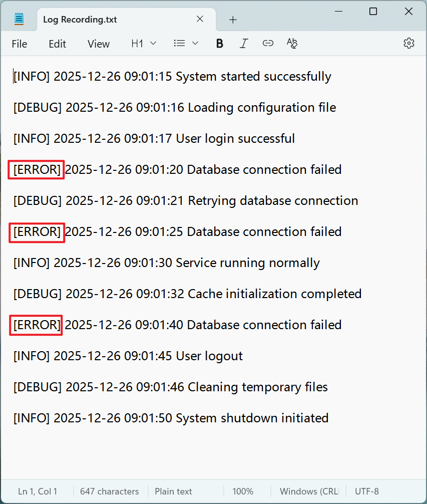Viewport: 427px width, 504px height.
Task: Open the View menu
Action: pos(98,44)
